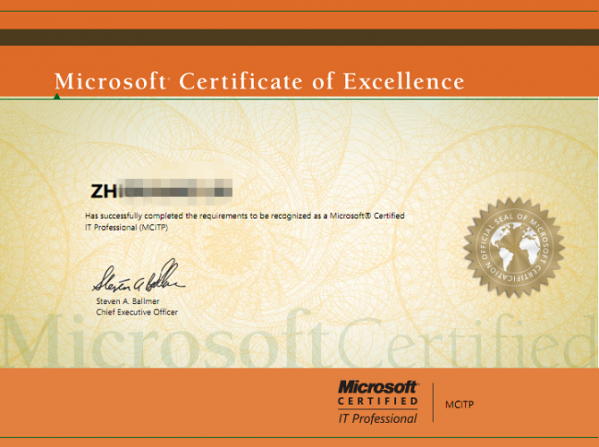The width and height of the screenshot is (599, 447).
Task: Click the 'IT Professional (MCITP)' text line
Action: [126, 227]
